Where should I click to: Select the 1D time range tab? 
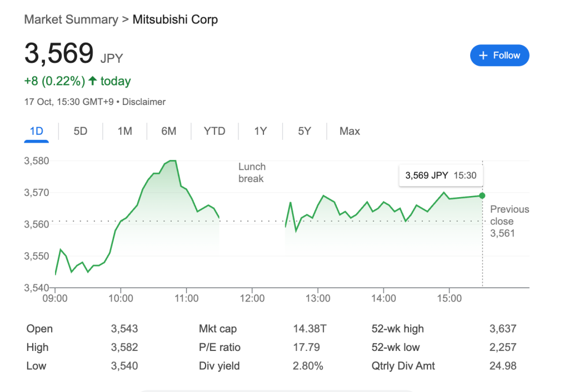coord(36,132)
